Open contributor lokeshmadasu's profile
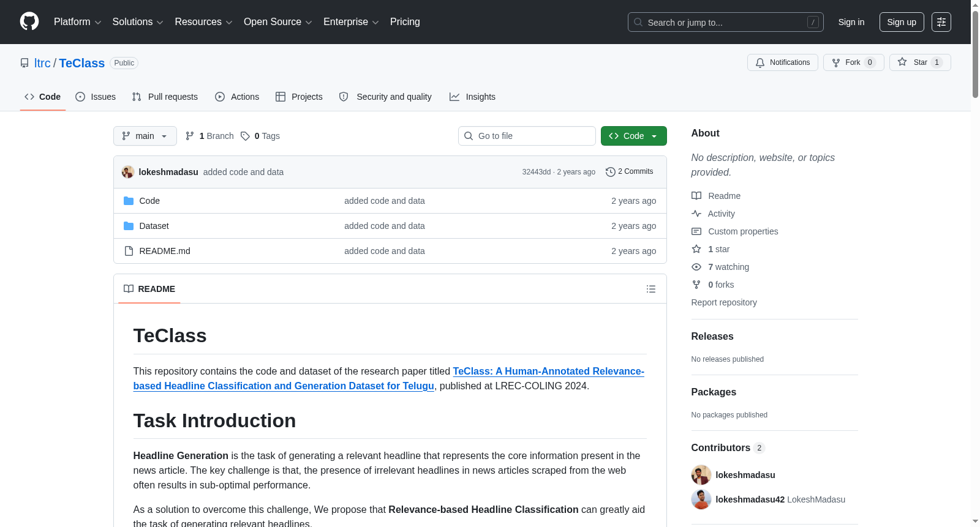 pyautogui.click(x=745, y=475)
